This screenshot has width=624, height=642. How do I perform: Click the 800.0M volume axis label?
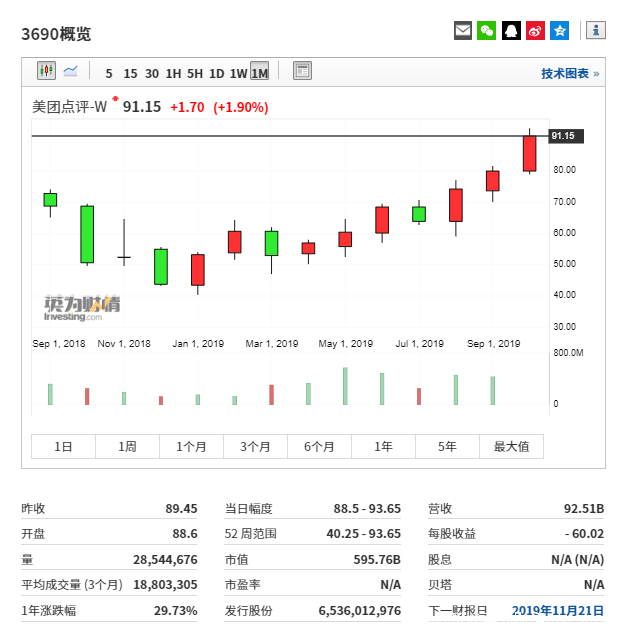coord(568,353)
